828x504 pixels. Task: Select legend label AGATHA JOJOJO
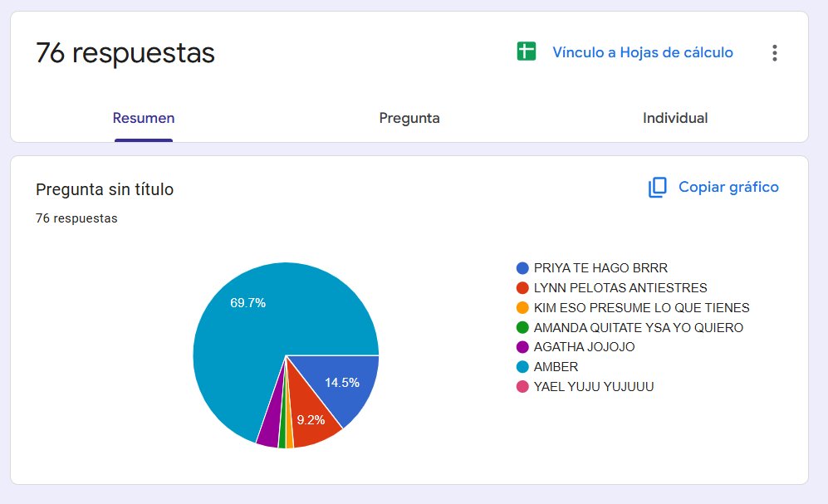tap(584, 347)
